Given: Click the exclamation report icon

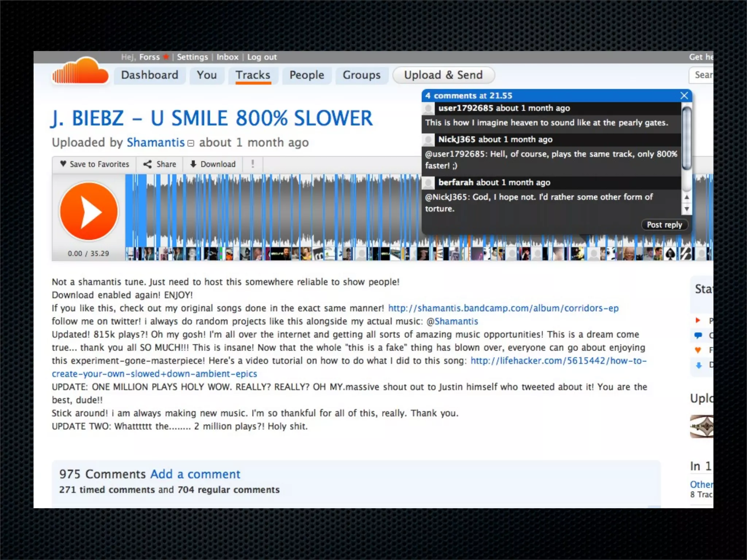Looking at the screenshot, I should click(x=252, y=164).
